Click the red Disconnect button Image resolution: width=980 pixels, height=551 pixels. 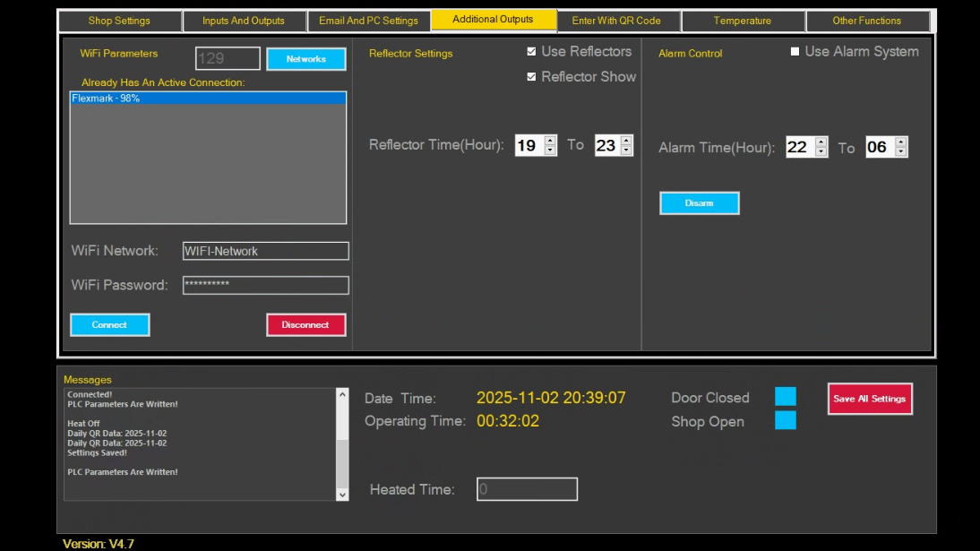click(306, 324)
